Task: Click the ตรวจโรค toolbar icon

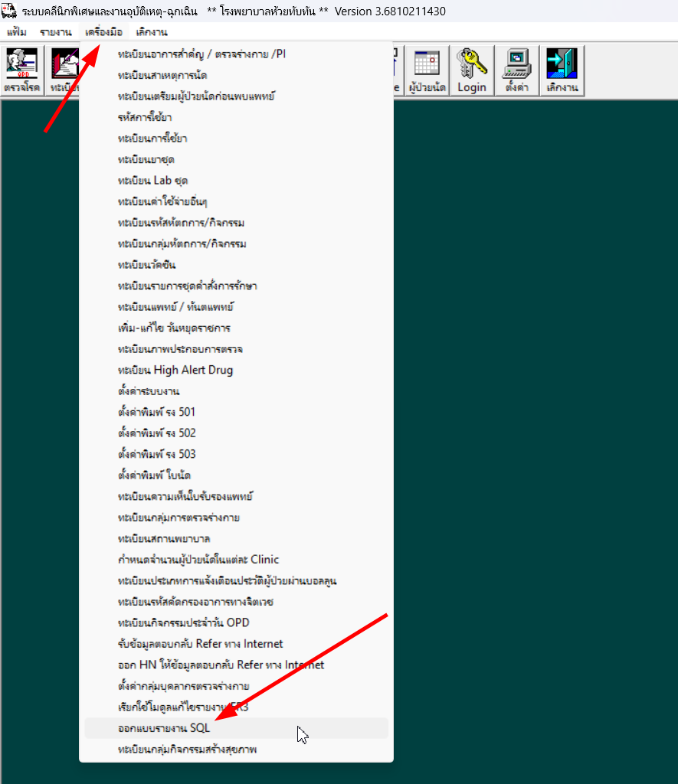Action: pyautogui.click(x=21, y=70)
